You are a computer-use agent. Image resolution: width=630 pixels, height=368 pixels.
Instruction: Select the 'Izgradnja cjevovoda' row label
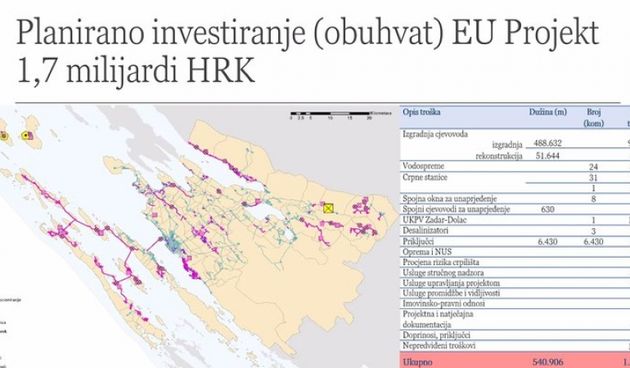(x=435, y=134)
